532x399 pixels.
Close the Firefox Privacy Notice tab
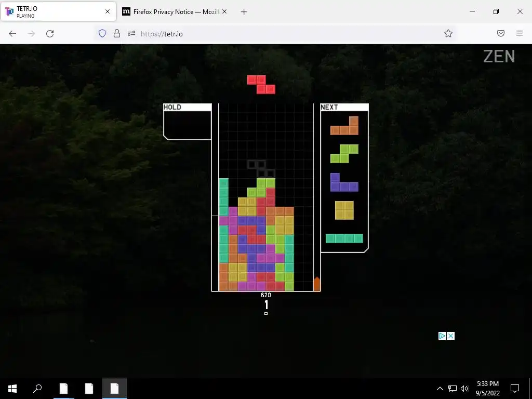pos(224,11)
